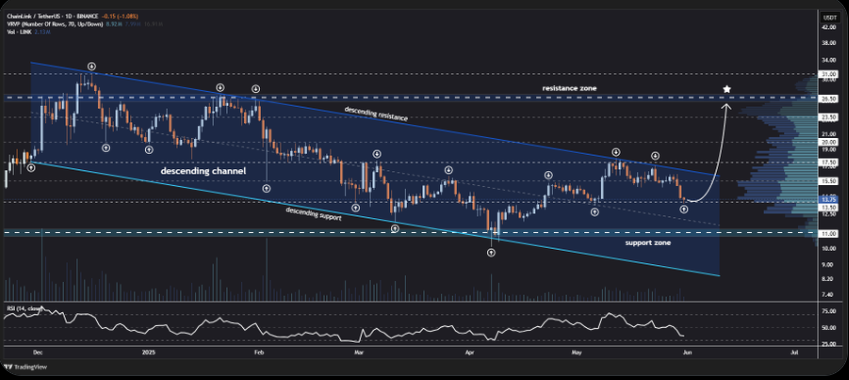Viewport: 849px width, 380px height.
Task: Select the 'descending channel' text annotation
Action: [204, 171]
